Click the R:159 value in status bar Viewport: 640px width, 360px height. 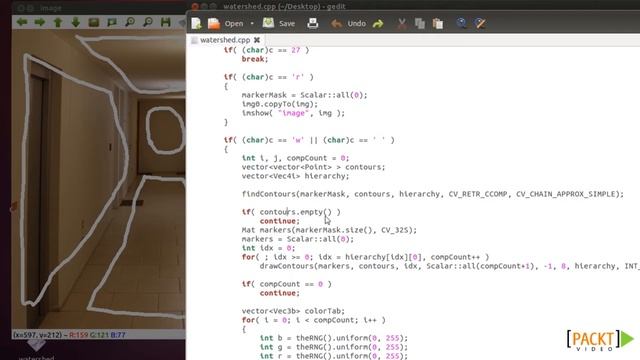click(x=78, y=335)
